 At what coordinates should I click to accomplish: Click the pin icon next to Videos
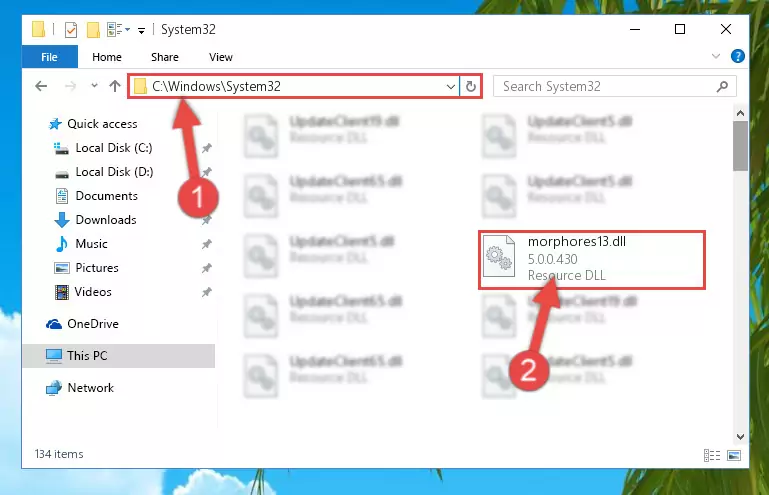(x=207, y=292)
